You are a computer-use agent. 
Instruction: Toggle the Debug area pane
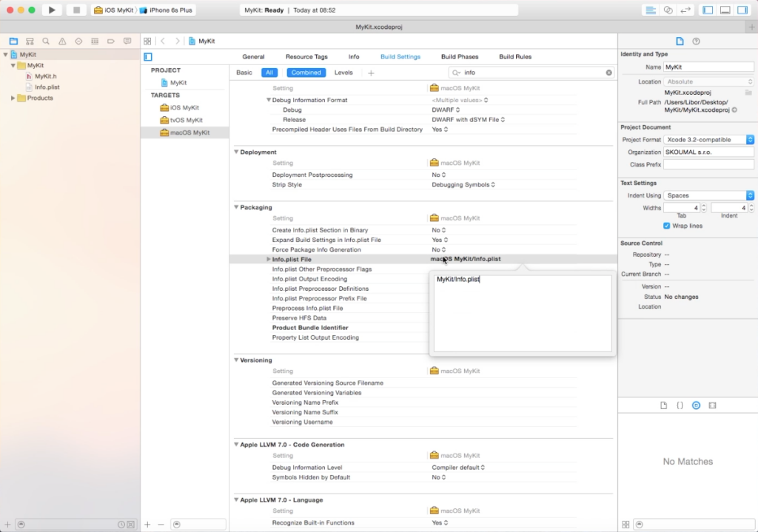click(x=725, y=10)
